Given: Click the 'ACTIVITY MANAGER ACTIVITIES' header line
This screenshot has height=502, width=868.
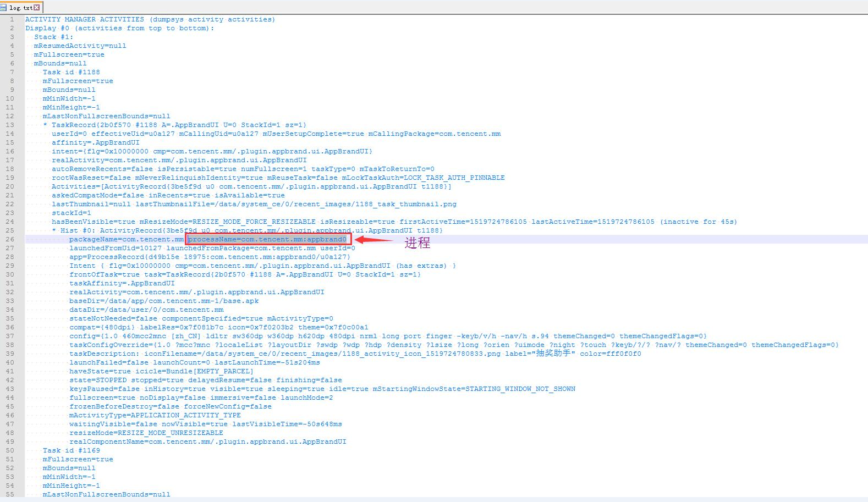Looking at the screenshot, I should point(150,19).
